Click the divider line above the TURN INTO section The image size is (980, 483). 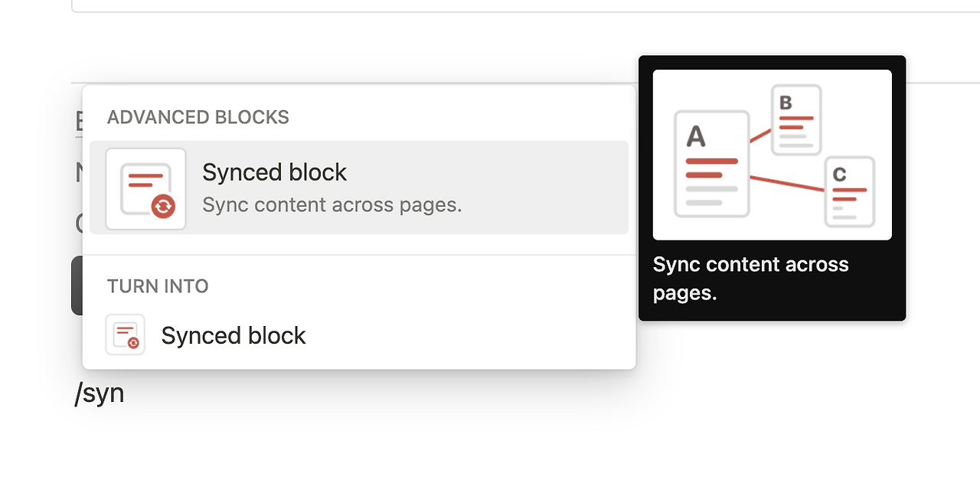pos(359,255)
